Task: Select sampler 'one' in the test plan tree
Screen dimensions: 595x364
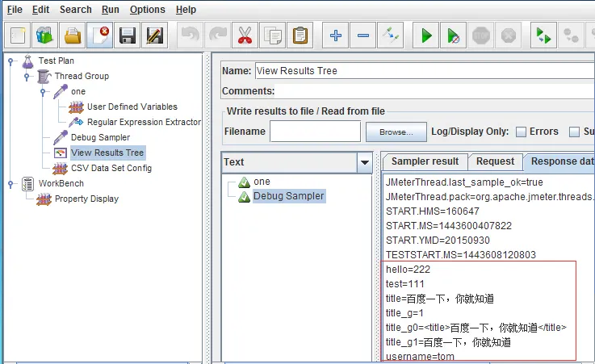Action: pyautogui.click(x=78, y=91)
